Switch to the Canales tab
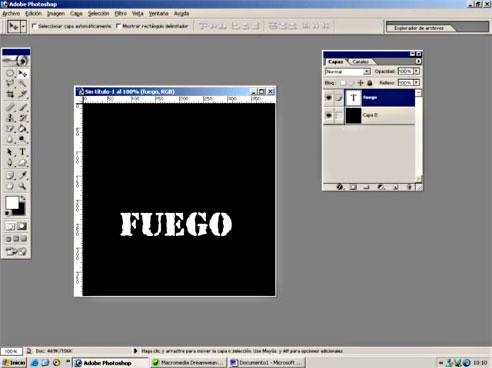The height and width of the screenshot is (368, 492). pyautogui.click(x=360, y=62)
